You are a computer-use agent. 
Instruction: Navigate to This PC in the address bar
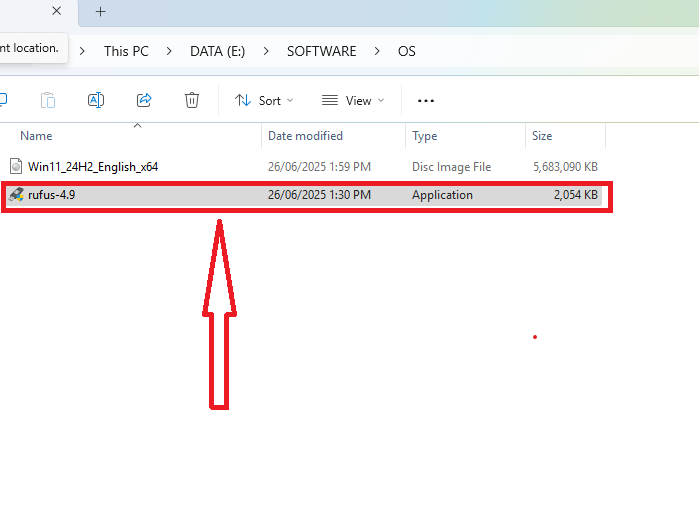126,51
